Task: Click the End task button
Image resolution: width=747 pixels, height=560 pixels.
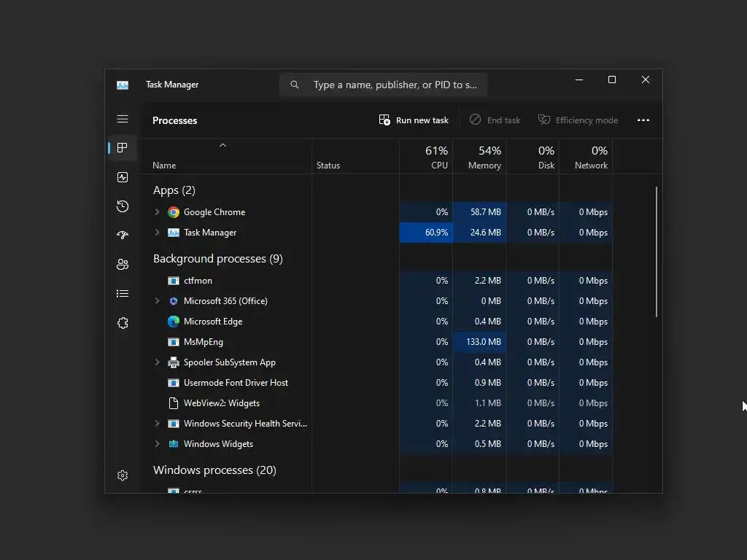Action: [495, 120]
